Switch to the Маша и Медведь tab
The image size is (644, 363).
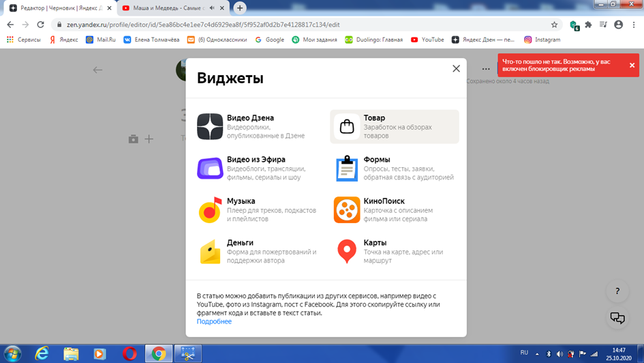pyautogui.click(x=173, y=8)
